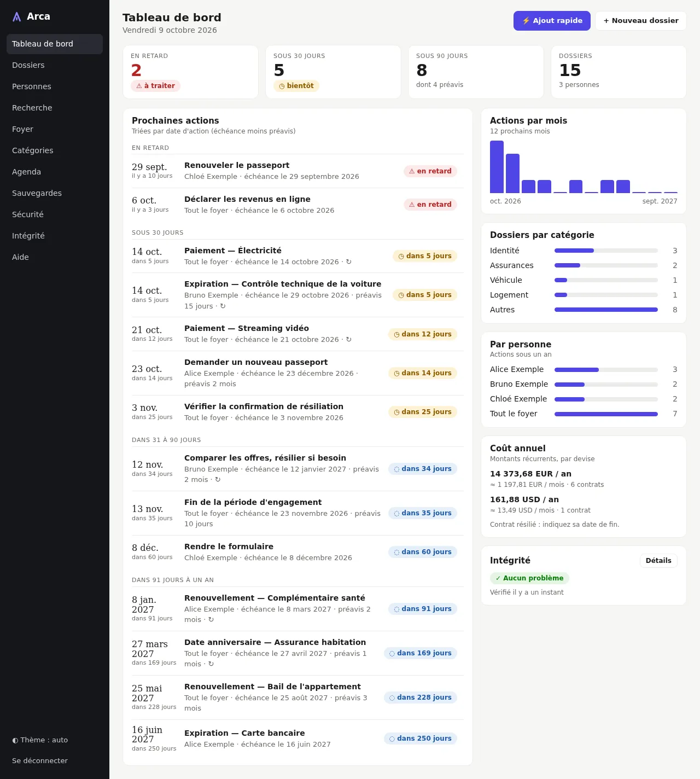Click 'dans 14 jours' badge
The height and width of the screenshot is (779, 700).
(x=423, y=373)
